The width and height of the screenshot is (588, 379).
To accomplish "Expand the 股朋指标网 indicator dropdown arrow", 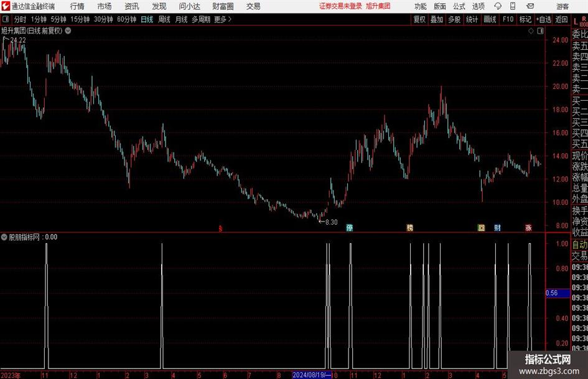I will click(x=4, y=237).
